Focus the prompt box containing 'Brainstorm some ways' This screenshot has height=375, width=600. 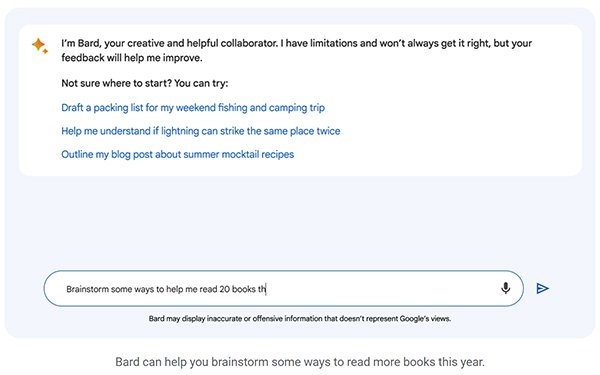[x=284, y=289]
